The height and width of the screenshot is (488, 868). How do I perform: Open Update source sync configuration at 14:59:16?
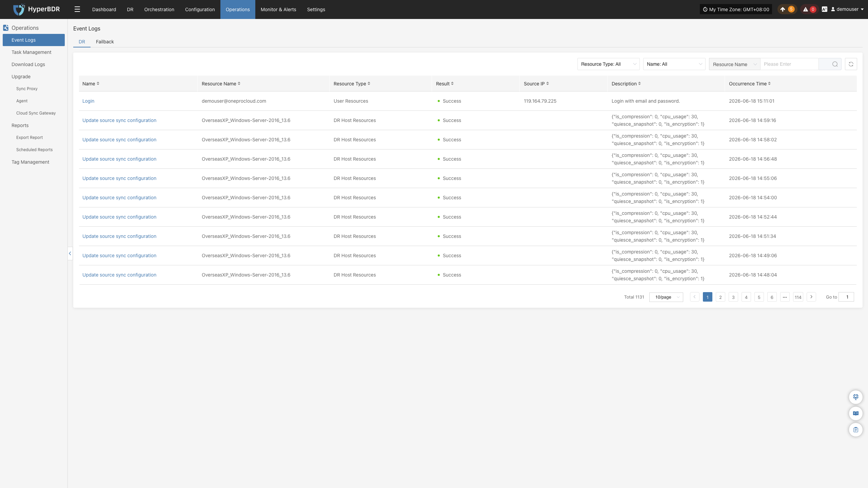(119, 120)
